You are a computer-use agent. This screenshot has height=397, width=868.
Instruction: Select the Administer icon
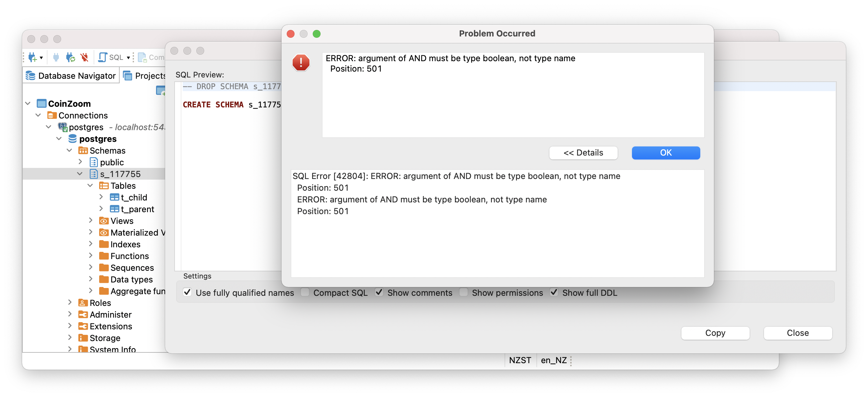click(83, 314)
